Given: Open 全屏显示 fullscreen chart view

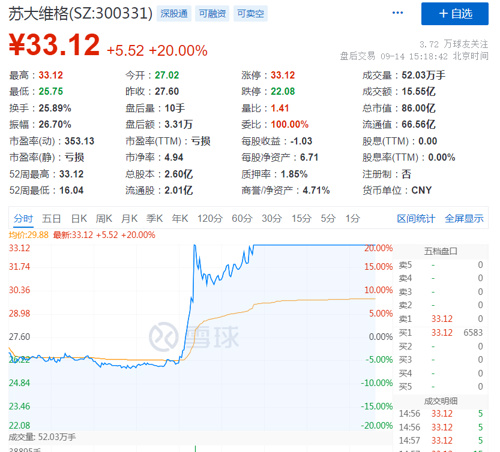Looking at the screenshot, I should click(464, 219).
